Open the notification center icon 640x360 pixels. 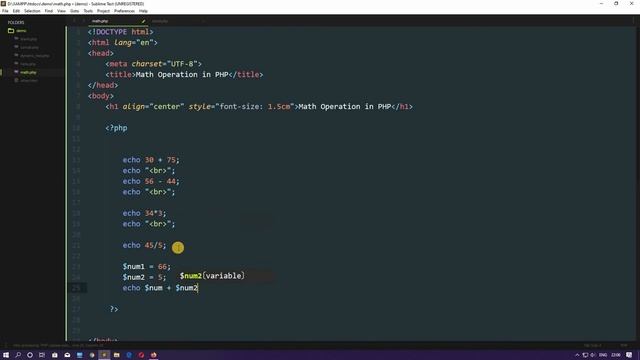pyautogui.click(x=629, y=355)
